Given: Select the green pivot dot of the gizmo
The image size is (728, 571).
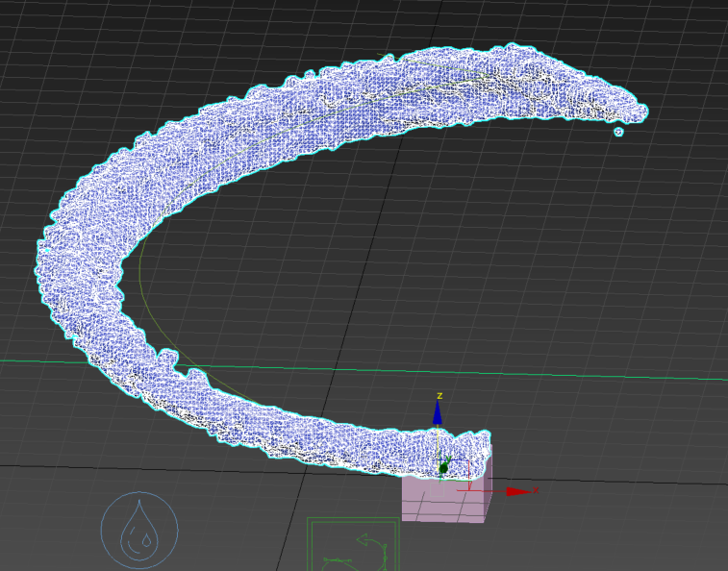Looking at the screenshot, I should (x=443, y=468).
